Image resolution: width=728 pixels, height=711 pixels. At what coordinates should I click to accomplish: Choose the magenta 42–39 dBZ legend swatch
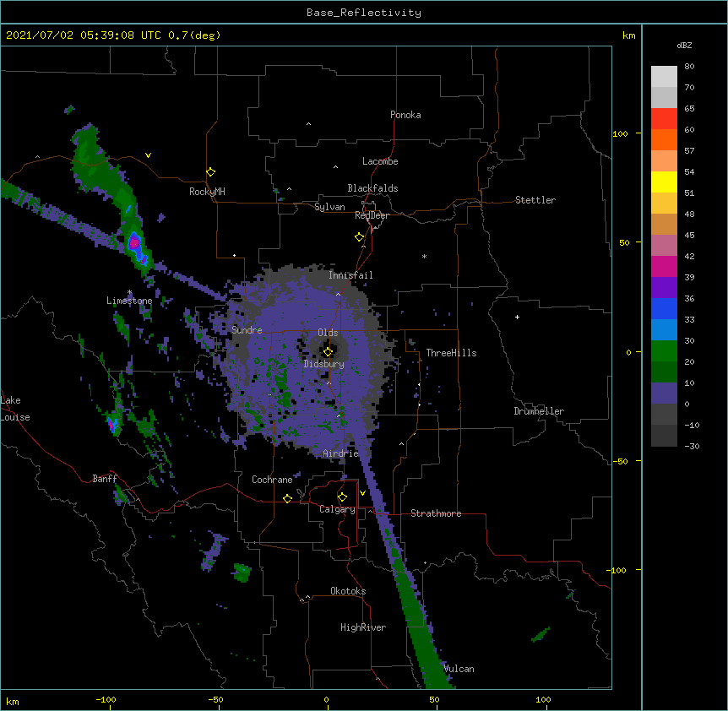(664, 266)
